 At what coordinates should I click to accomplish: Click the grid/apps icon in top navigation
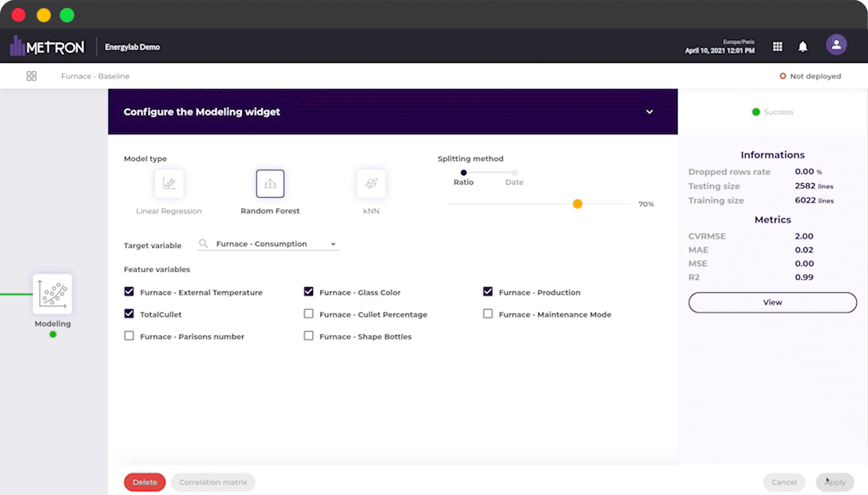(778, 46)
